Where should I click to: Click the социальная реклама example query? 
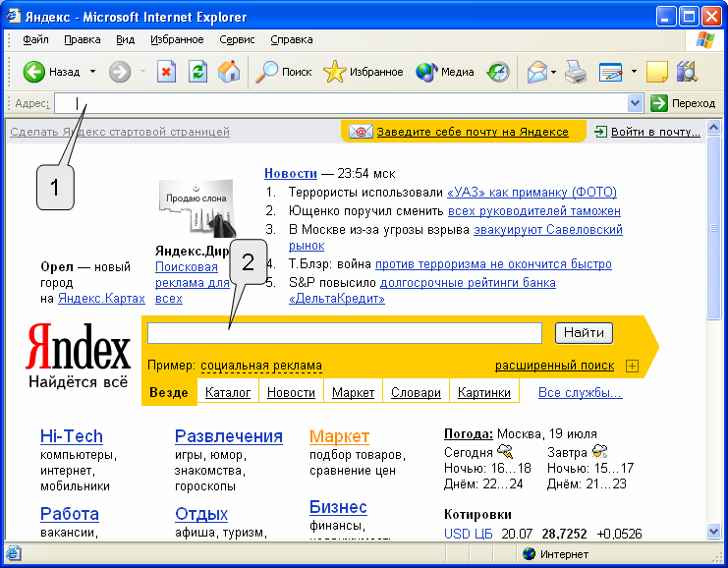click(x=261, y=366)
